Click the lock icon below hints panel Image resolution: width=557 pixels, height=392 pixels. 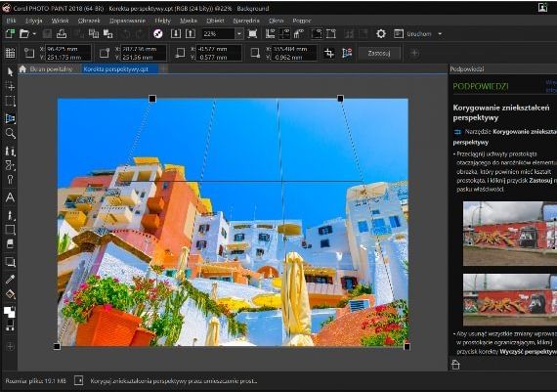(x=455, y=365)
